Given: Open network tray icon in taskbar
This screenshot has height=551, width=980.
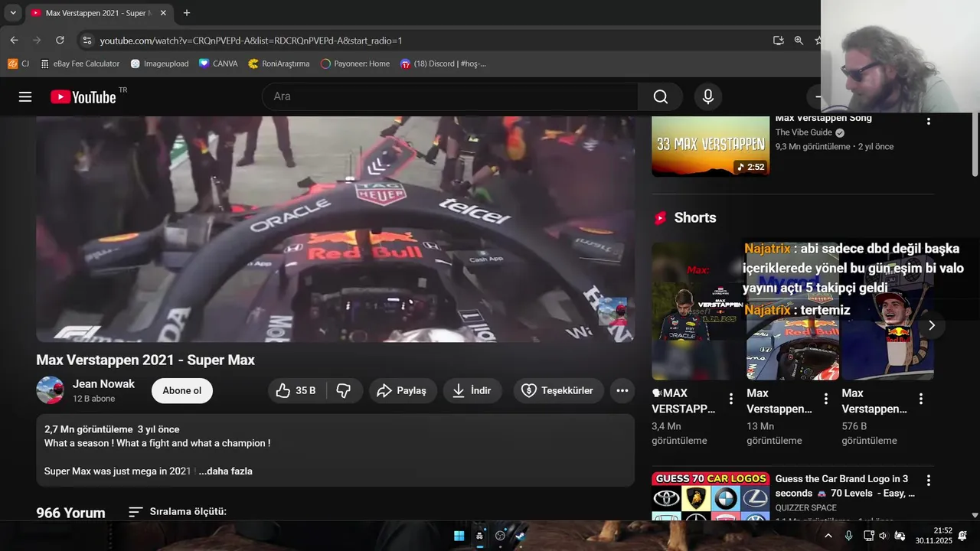Looking at the screenshot, I should click(x=868, y=536).
